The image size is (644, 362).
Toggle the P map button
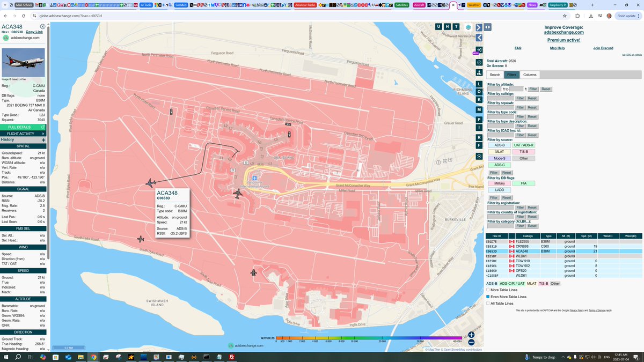[479, 120]
